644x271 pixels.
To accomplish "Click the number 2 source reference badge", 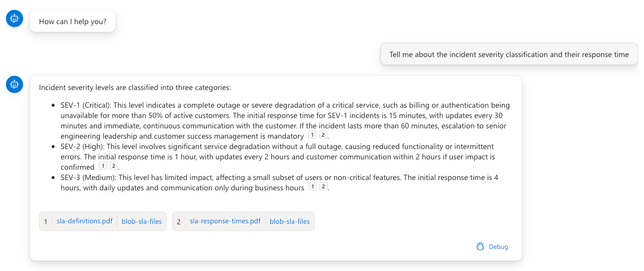I will 179,221.
